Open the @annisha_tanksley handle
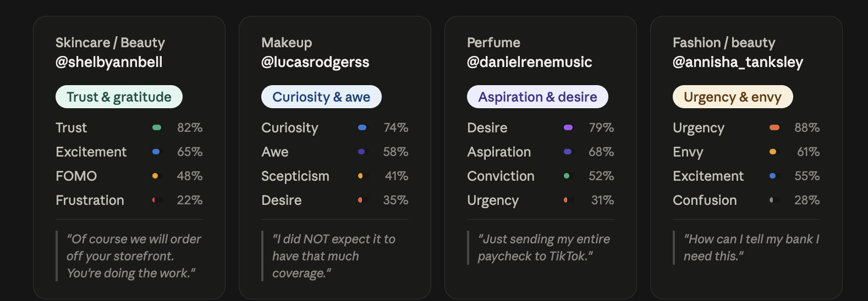Image resolution: width=868 pixels, height=301 pixels. coord(738,62)
